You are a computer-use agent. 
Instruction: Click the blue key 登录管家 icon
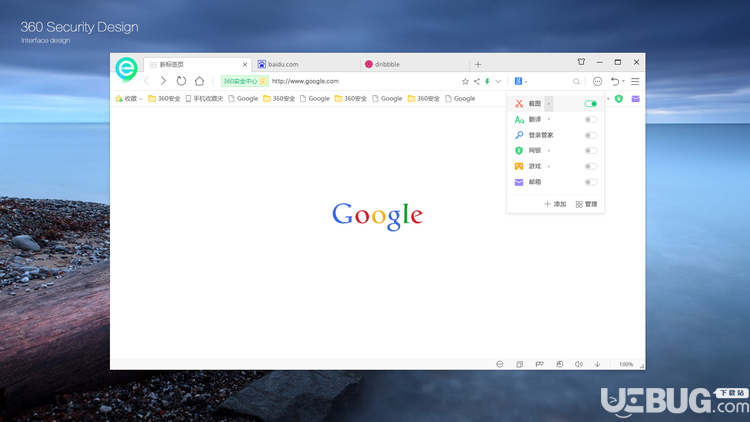[x=519, y=135]
